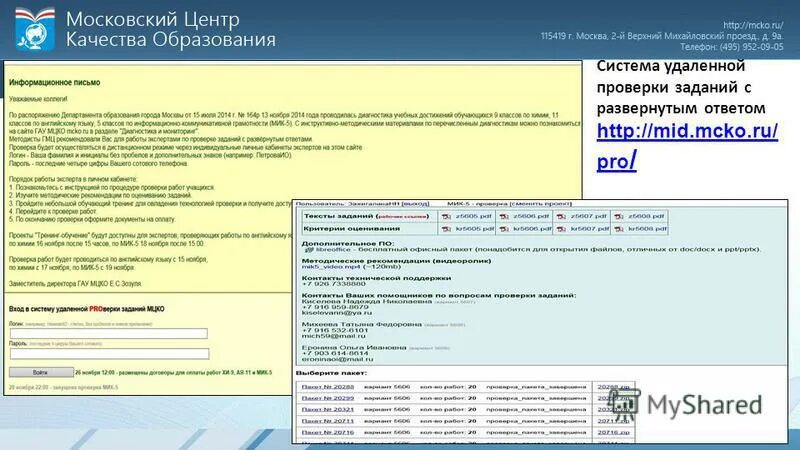Click the libreoffice download link
The image size is (800, 450).
coord(333,249)
